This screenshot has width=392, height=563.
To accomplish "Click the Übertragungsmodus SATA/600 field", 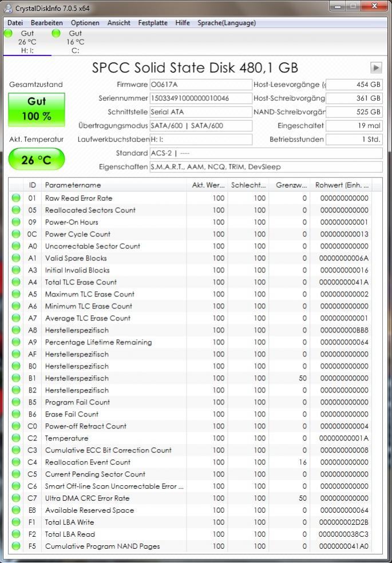I will 201,126.
